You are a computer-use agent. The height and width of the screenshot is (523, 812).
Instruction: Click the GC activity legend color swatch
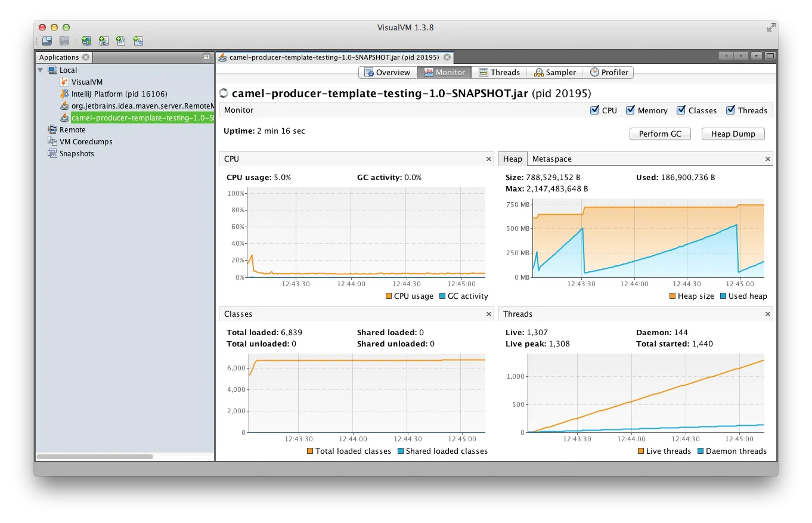click(442, 296)
